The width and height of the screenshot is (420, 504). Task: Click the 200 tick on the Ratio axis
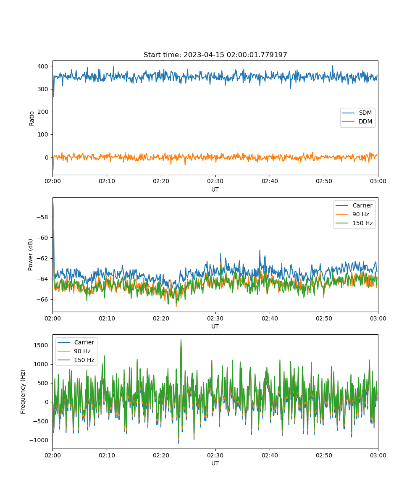44,112
